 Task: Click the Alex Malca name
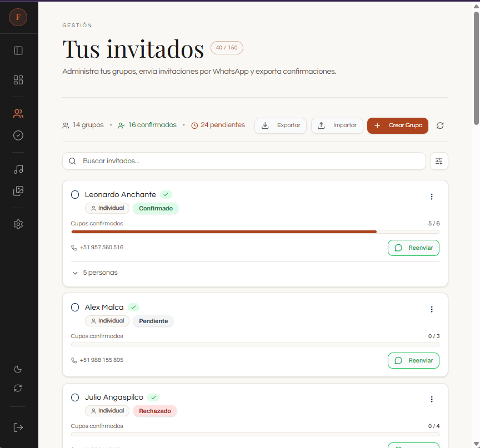104,308
